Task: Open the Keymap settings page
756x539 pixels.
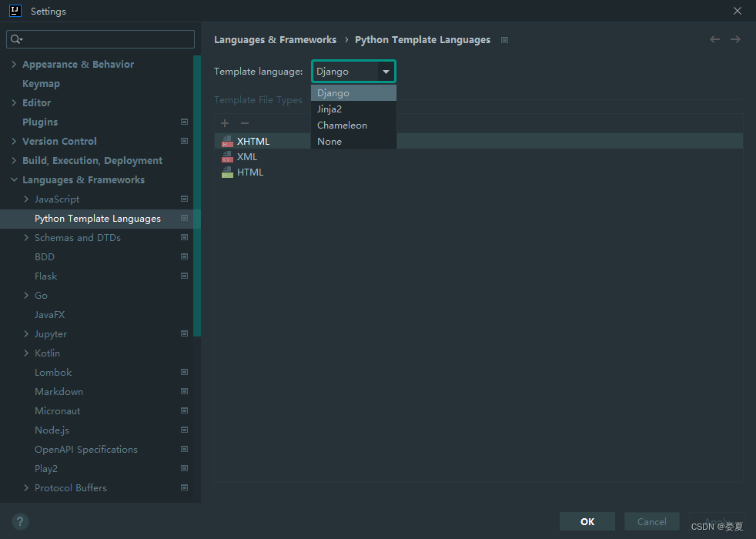Action: [x=41, y=83]
